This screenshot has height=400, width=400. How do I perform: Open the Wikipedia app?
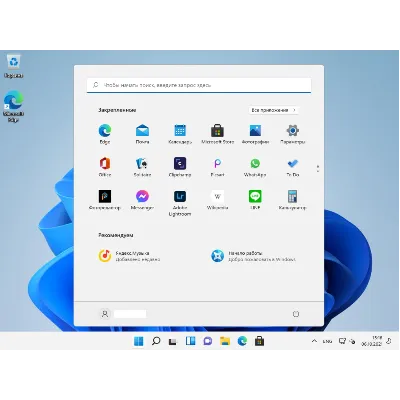click(x=217, y=200)
